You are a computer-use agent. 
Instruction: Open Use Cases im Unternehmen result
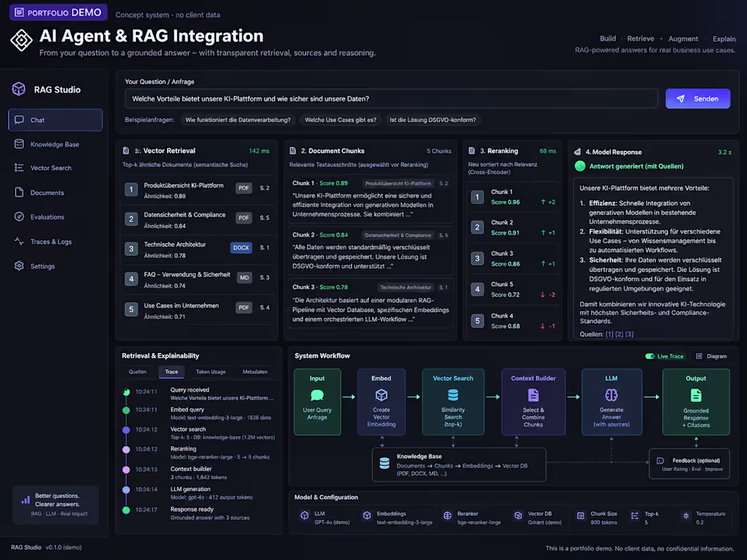click(x=198, y=310)
